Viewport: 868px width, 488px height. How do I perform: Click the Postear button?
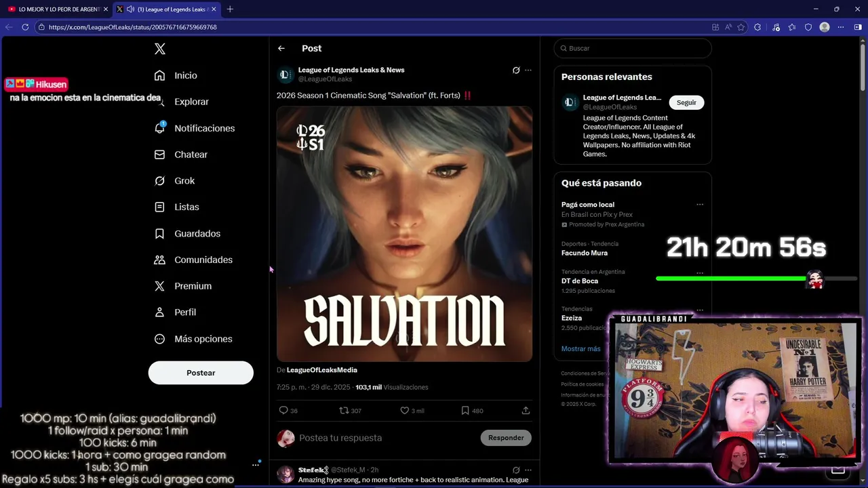click(201, 373)
